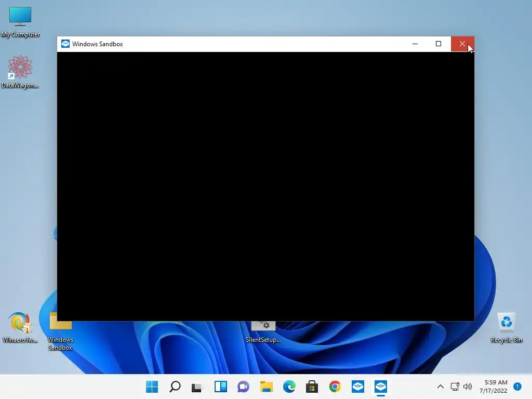Open taskbar Search
Viewport: 532px width, 399px height.
[x=175, y=387]
